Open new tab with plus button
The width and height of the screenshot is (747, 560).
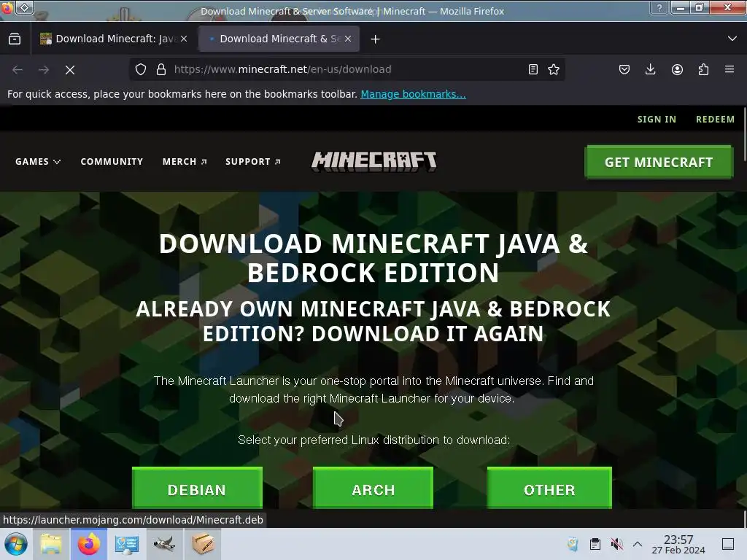click(376, 39)
